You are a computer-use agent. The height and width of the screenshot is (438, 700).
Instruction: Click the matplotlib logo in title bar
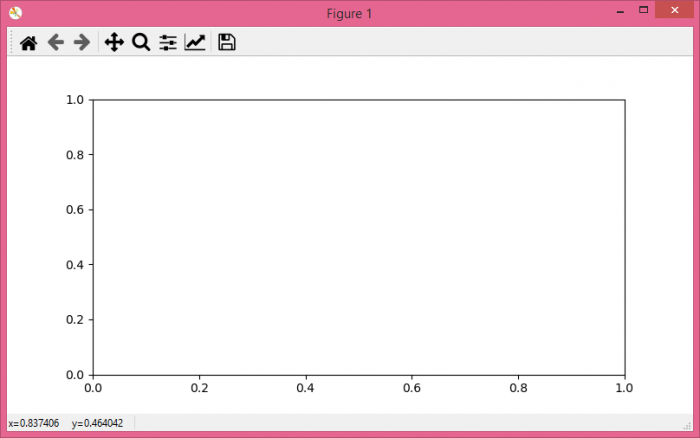coord(16,13)
